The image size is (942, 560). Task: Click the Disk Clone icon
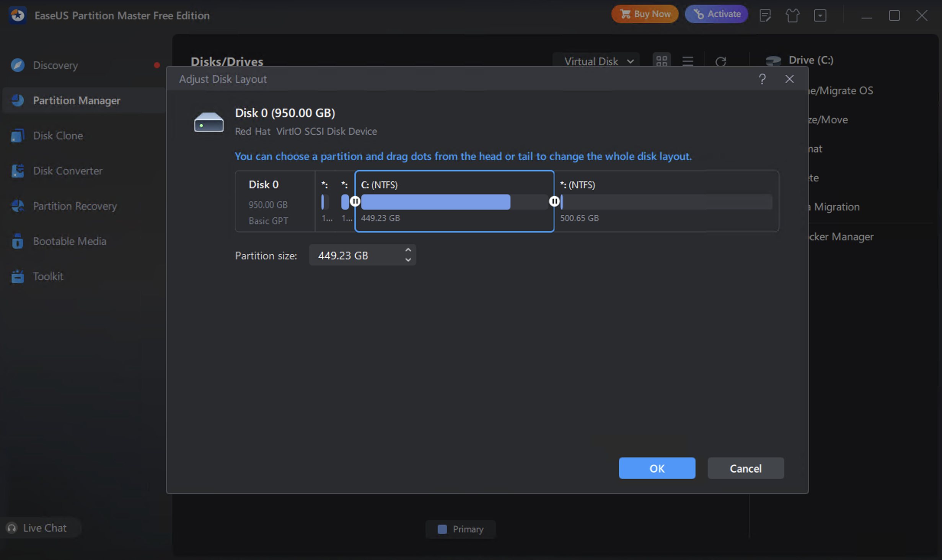point(18,136)
